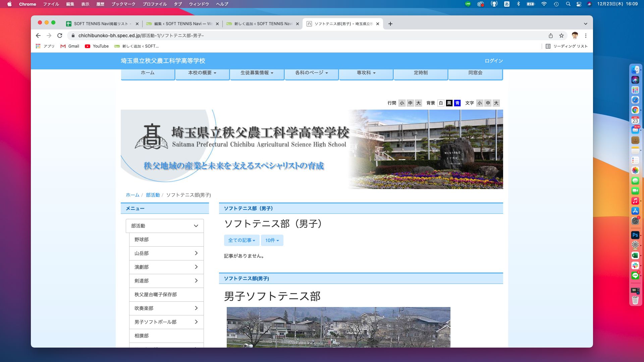Open new tab with plus icon
This screenshot has width=644, height=362.
(x=390, y=24)
